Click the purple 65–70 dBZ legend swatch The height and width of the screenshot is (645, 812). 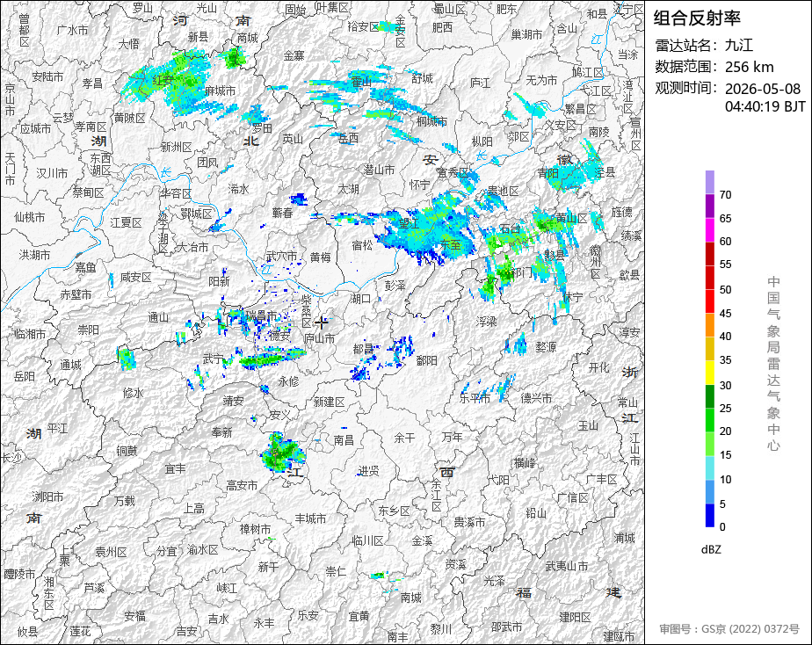tap(709, 206)
